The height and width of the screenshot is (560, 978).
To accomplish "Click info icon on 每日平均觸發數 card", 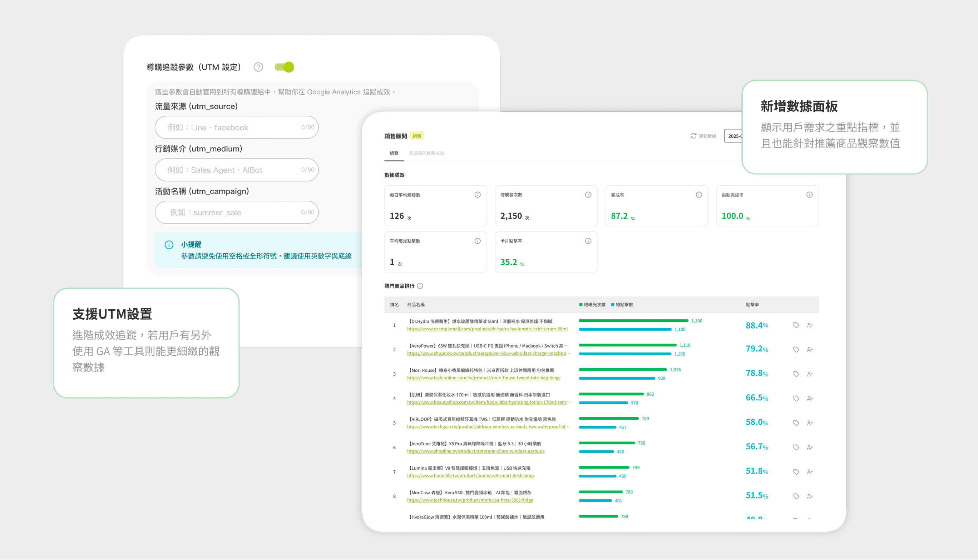I will click(477, 195).
